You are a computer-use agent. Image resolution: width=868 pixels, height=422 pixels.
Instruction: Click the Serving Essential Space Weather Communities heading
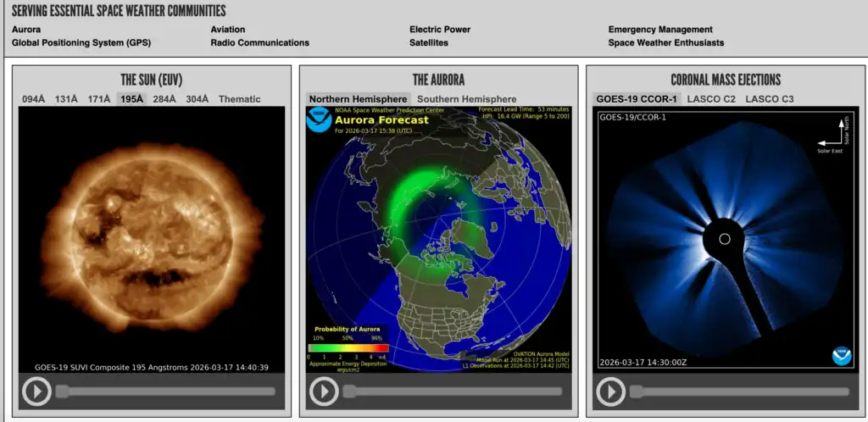119,10
